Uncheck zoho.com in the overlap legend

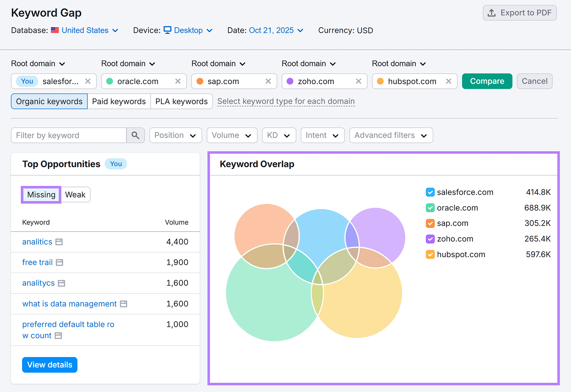pos(430,239)
